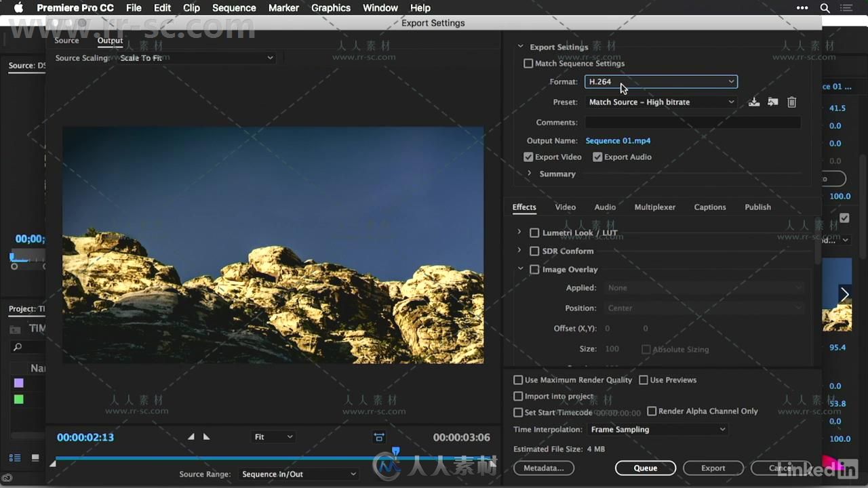Click the Cancel button

781,468
